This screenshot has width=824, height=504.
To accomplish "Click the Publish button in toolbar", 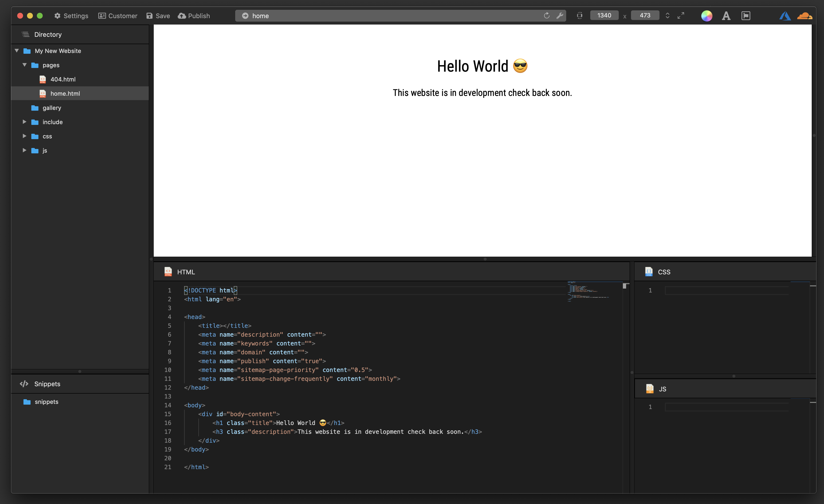I will (x=194, y=16).
